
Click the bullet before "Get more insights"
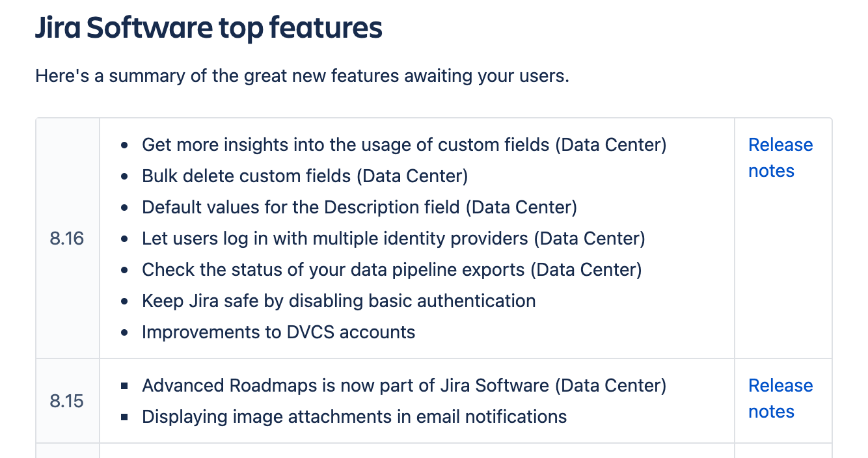(x=124, y=145)
